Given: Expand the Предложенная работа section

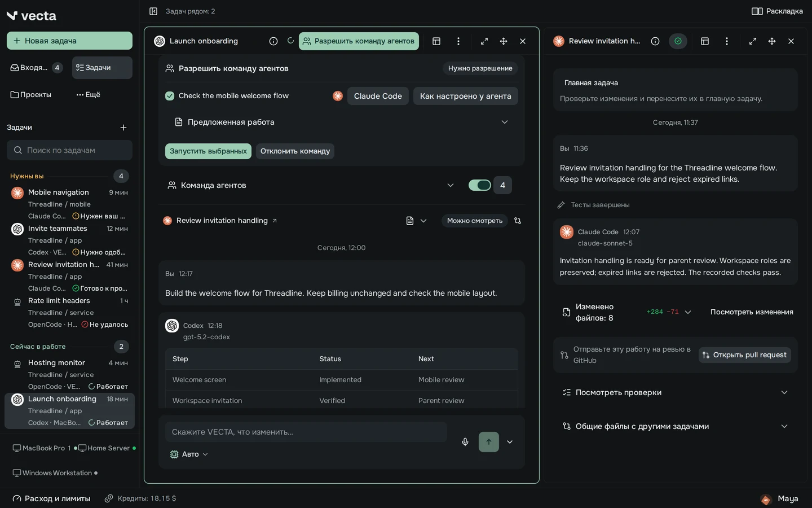Looking at the screenshot, I should (342, 122).
